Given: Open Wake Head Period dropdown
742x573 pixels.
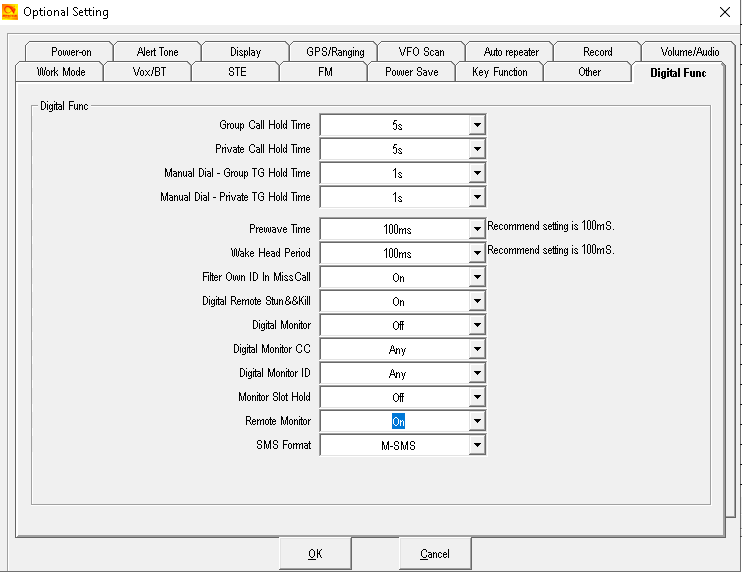Looking at the screenshot, I should 477,253.
